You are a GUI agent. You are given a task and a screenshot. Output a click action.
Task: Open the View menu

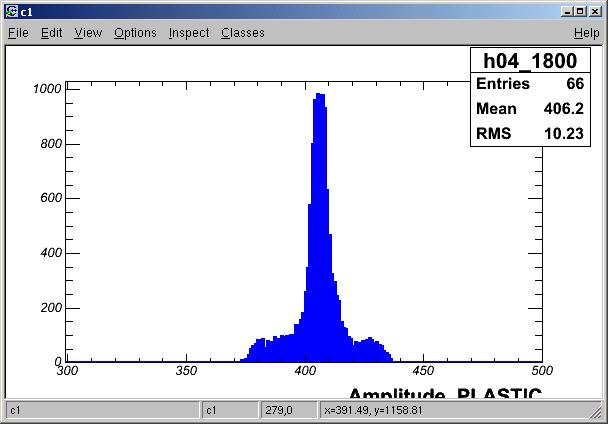coord(88,33)
